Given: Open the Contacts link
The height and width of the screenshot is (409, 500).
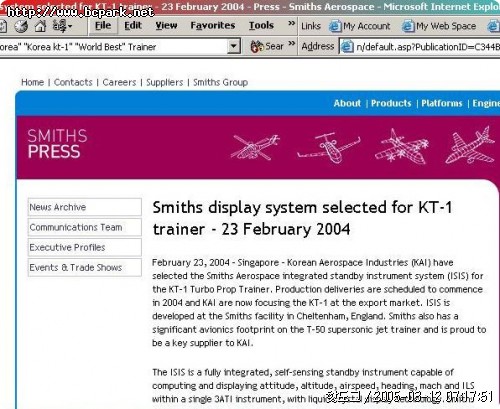Looking at the screenshot, I should coord(73,82).
